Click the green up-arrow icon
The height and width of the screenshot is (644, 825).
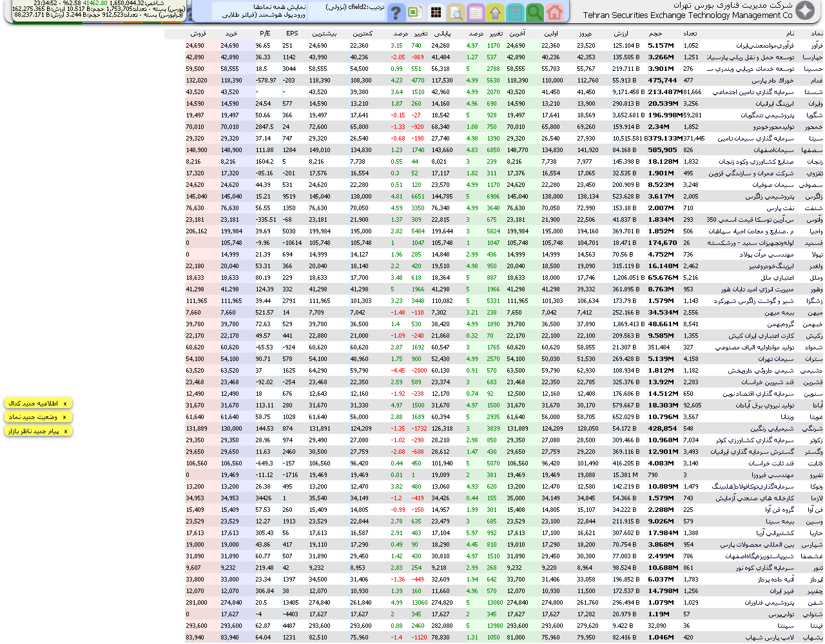tap(495, 12)
